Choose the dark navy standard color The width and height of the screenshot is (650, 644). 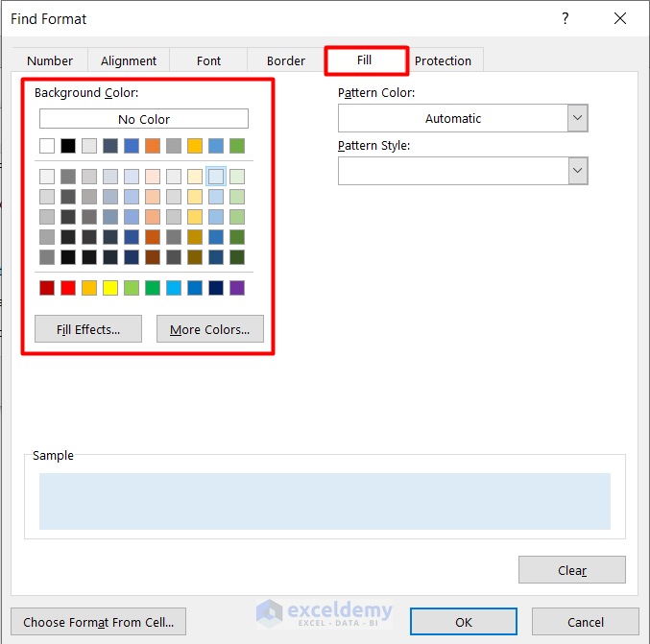click(216, 288)
